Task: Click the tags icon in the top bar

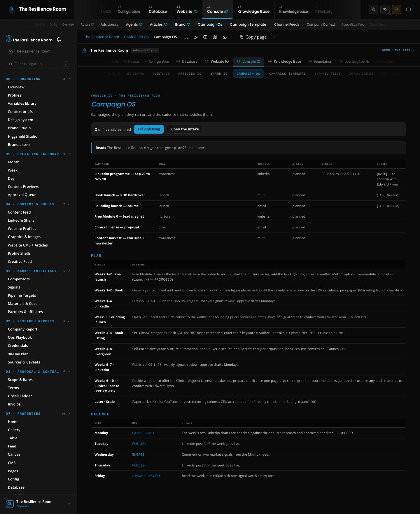Action: [x=385, y=9]
